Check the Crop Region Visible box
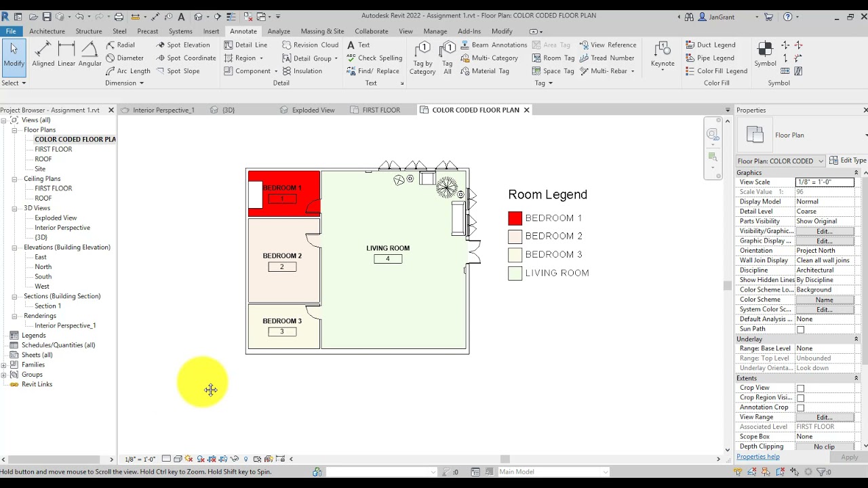The height and width of the screenshot is (488, 868). click(800, 398)
